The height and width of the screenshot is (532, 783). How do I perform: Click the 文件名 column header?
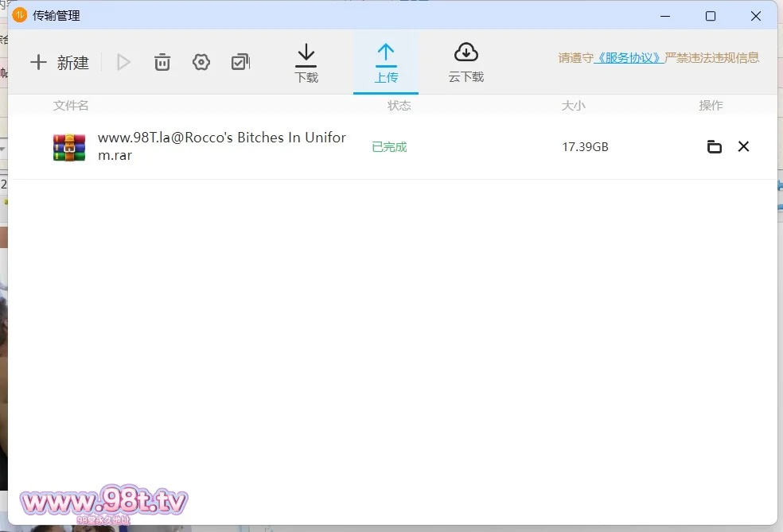click(71, 105)
